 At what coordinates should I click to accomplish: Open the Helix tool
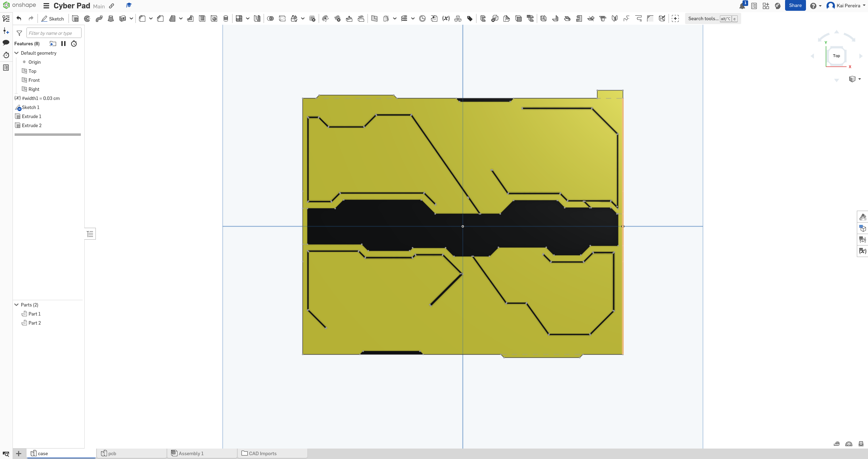click(x=404, y=18)
